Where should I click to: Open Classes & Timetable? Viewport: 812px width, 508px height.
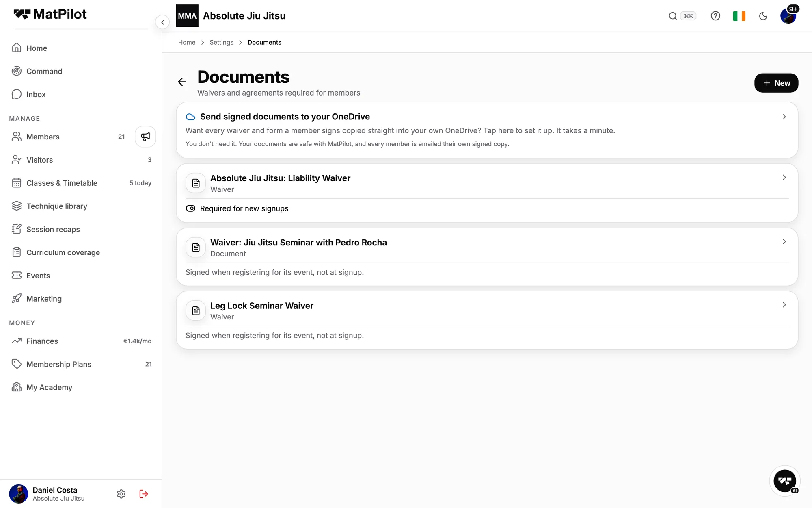coord(81,183)
